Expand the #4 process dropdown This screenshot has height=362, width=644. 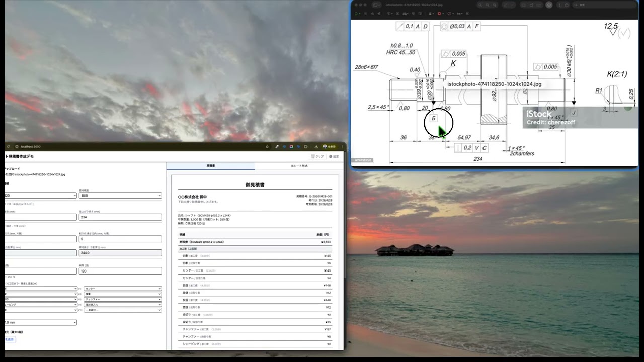click(123, 294)
